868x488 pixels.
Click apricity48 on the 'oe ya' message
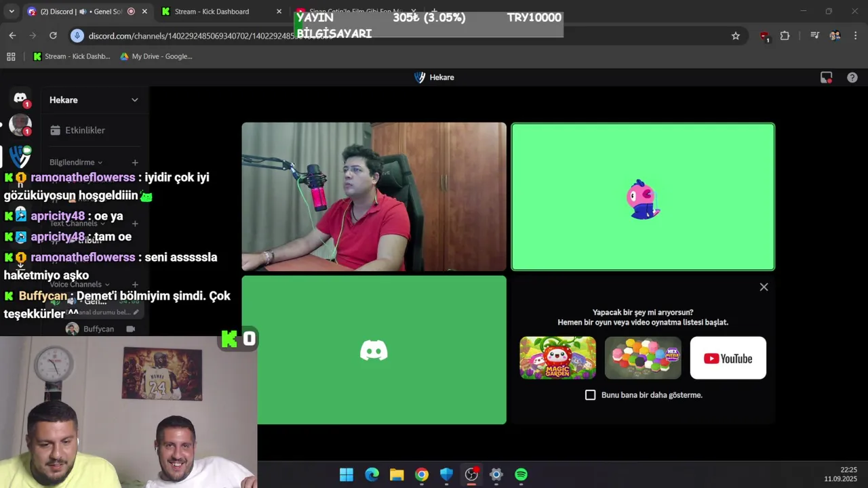[58, 216]
